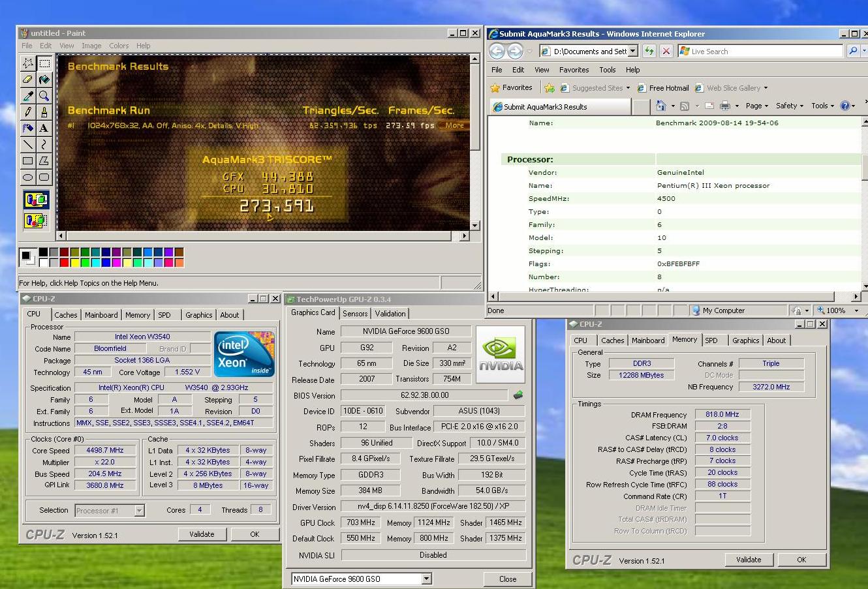Switch to the Validation tab in GPU-Z
Screen dimensions: 868x589
tap(390, 314)
